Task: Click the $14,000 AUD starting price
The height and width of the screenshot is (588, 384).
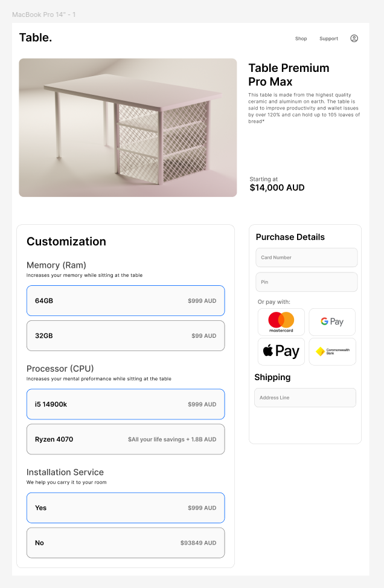Action: tap(277, 188)
